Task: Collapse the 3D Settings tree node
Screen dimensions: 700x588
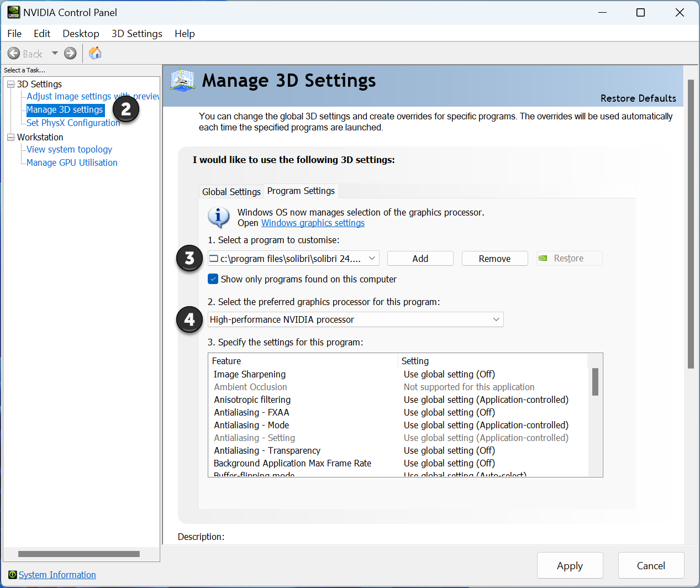Action: [10, 84]
